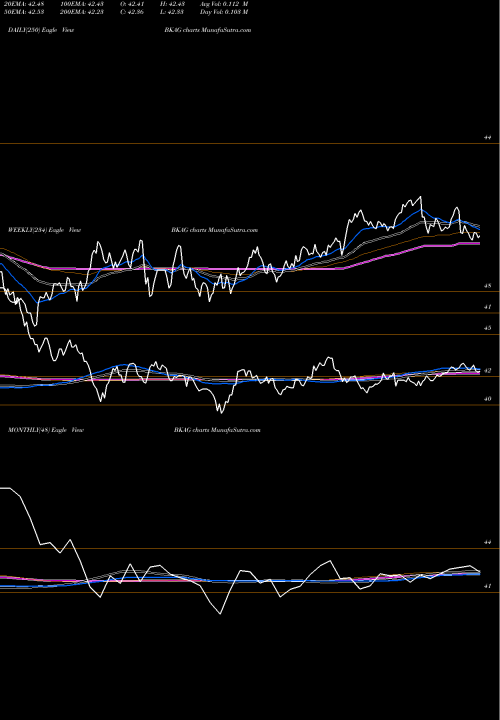The image size is (500, 720).
Task: Click the Avg Vol: 0.112 M figure
Action: pyautogui.click(x=224, y=4)
